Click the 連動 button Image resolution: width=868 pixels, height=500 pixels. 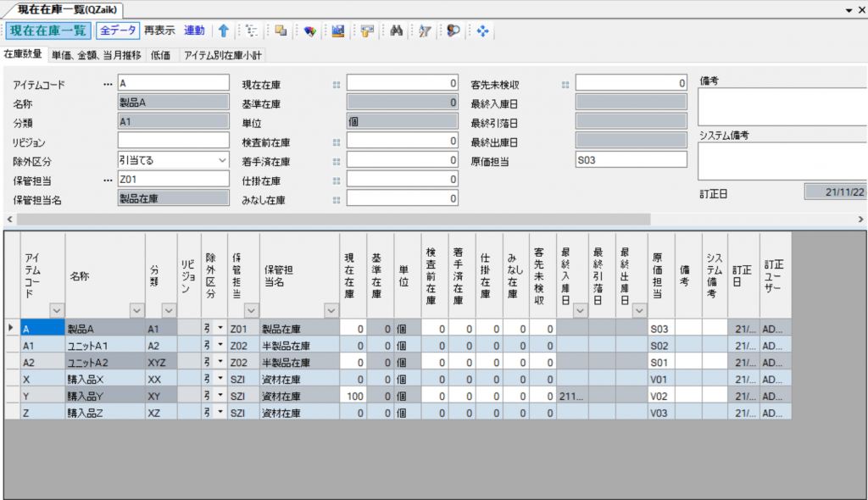pyautogui.click(x=194, y=31)
